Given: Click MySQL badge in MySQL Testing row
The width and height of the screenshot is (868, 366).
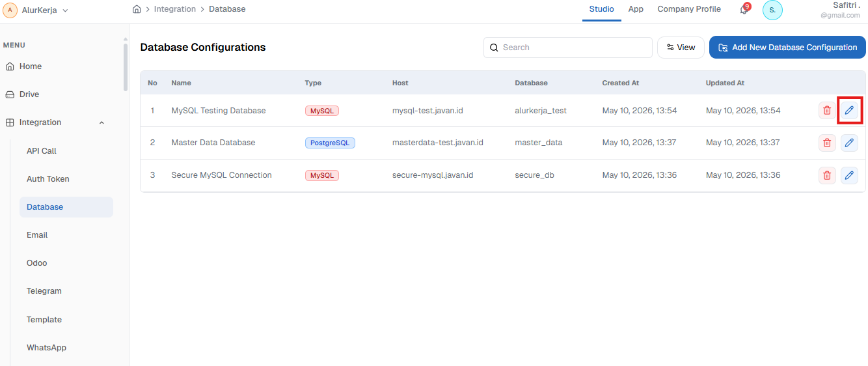Looking at the screenshot, I should pos(322,111).
